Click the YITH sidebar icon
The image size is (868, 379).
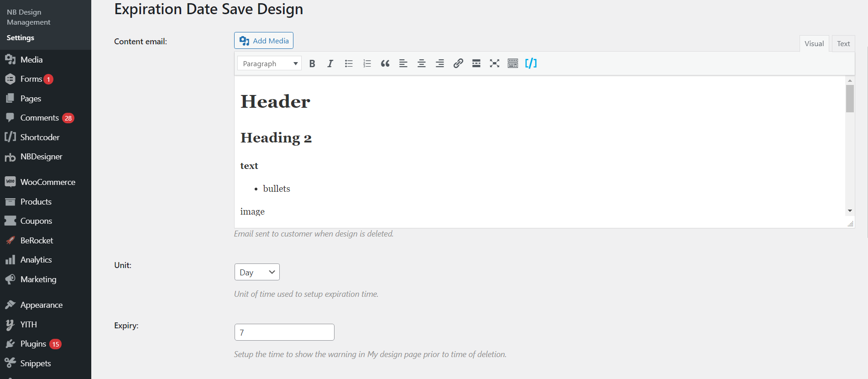10,325
